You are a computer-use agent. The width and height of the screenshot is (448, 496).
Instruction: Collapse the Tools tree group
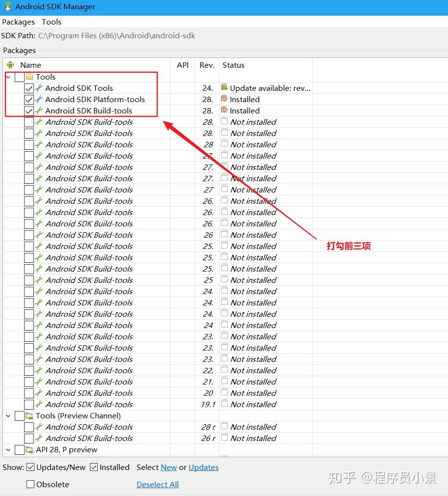click(8, 77)
